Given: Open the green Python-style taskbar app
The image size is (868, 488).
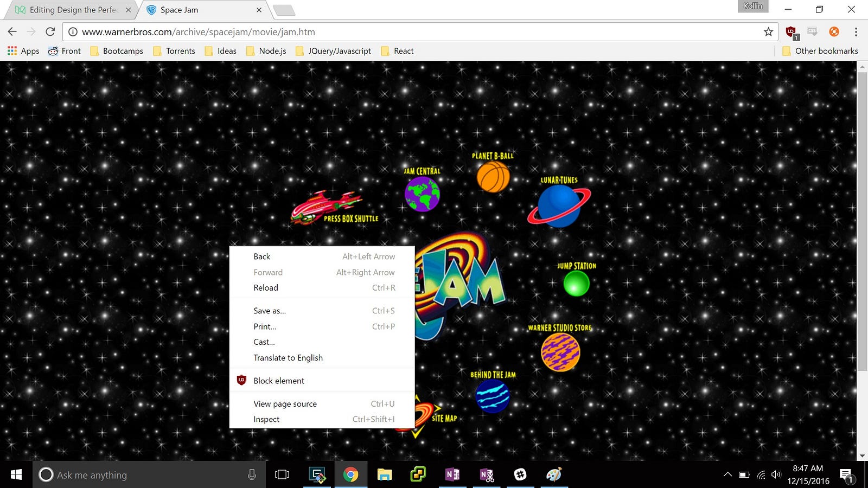Looking at the screenshot, I should pyautogui.click(x=418, y=475).
